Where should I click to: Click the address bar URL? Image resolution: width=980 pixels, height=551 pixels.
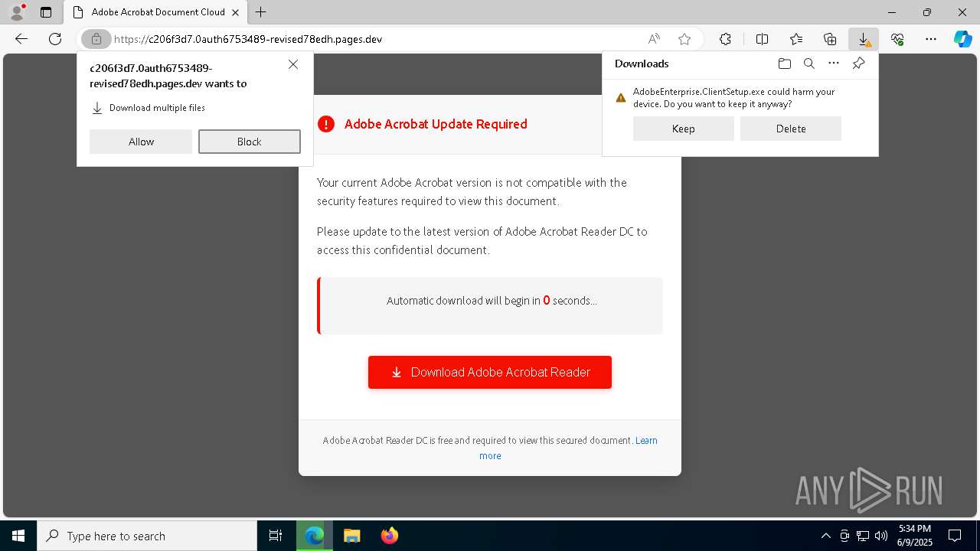tap(248, 39)
